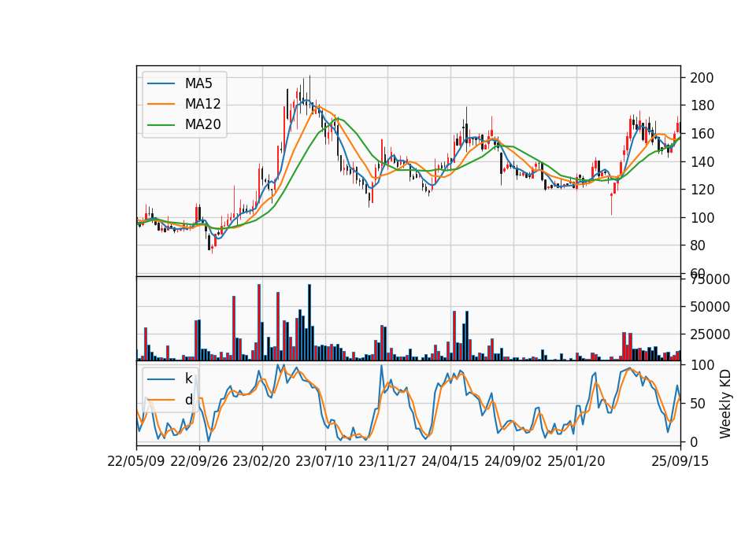Click the MA5 legend label
756x543 pixels.
pos(198,83)
